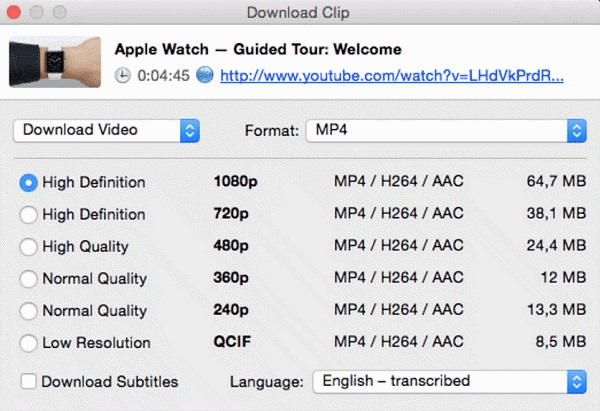The image size is (600, 411).
Task: Select High Definition 720p option
Action: click(28, 215)
